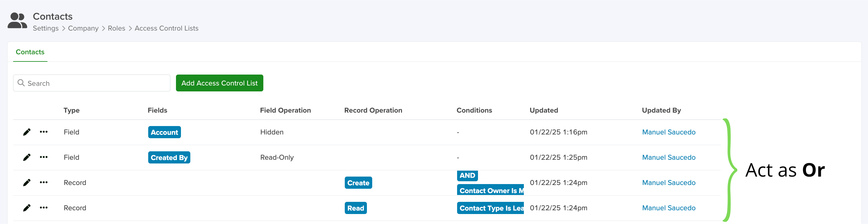The image size is (868, 224).
Task: Open three-dot menu for Read record row
Action: point(43,207)
